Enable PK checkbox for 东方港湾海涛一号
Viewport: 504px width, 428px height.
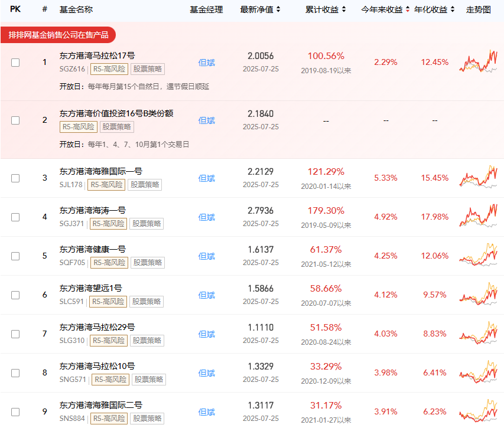tap(15, 217)
